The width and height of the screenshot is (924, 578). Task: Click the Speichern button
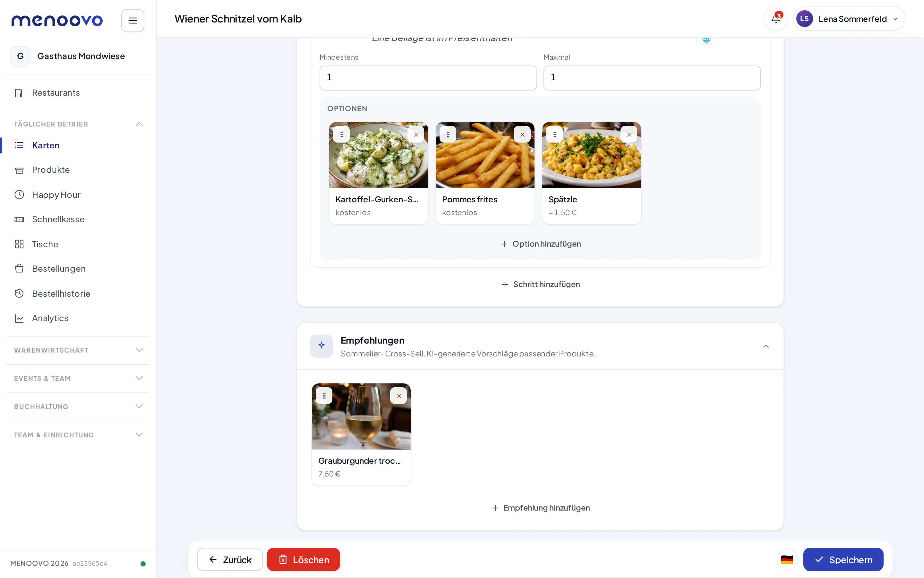pyautogui.click(x=843, y=560)
